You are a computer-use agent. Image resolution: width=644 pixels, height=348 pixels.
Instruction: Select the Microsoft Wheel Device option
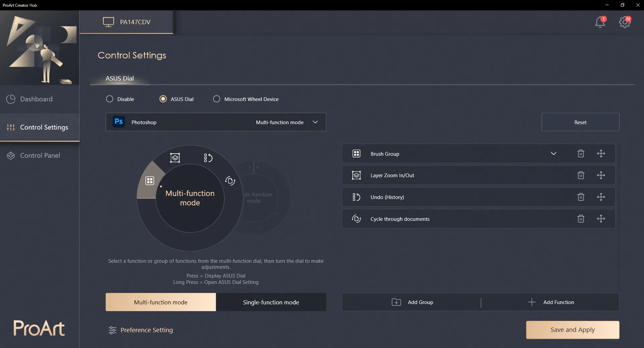tap(217, 99)
